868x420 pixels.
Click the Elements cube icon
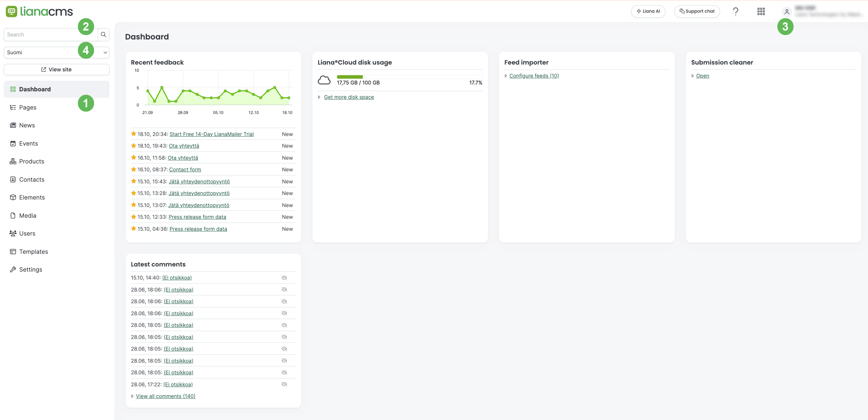13,197
